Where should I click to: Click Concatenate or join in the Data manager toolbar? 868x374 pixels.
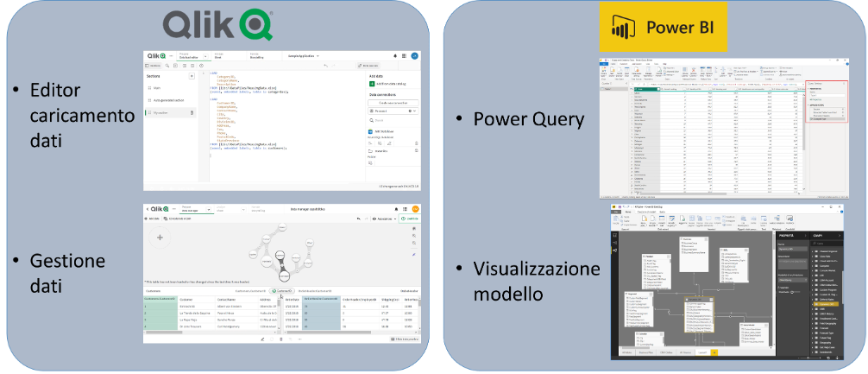point(177,219)
